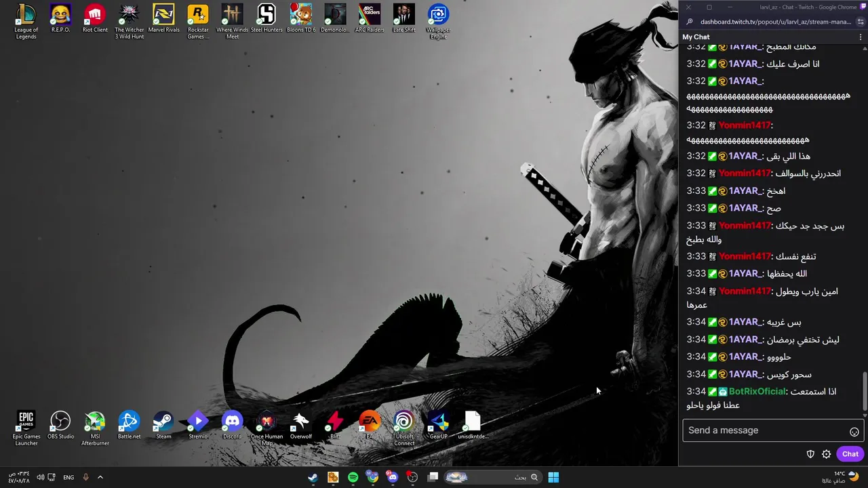Open Twitch chat options three-dot menu
Image resolution: width=868 pixels, height=488 pixels.
point(861,37)
